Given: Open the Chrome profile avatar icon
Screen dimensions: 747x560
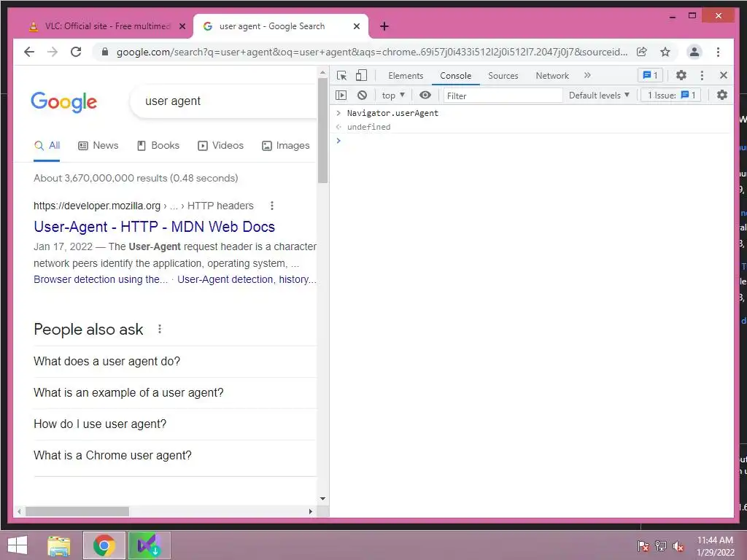Looking at the screenshot, I should 694,52.
